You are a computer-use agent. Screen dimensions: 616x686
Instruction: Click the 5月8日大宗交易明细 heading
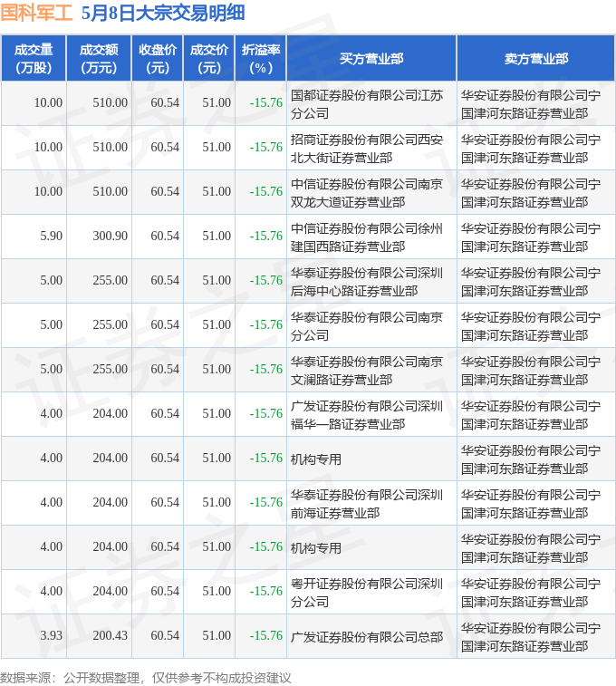click(x=163, y=13)
